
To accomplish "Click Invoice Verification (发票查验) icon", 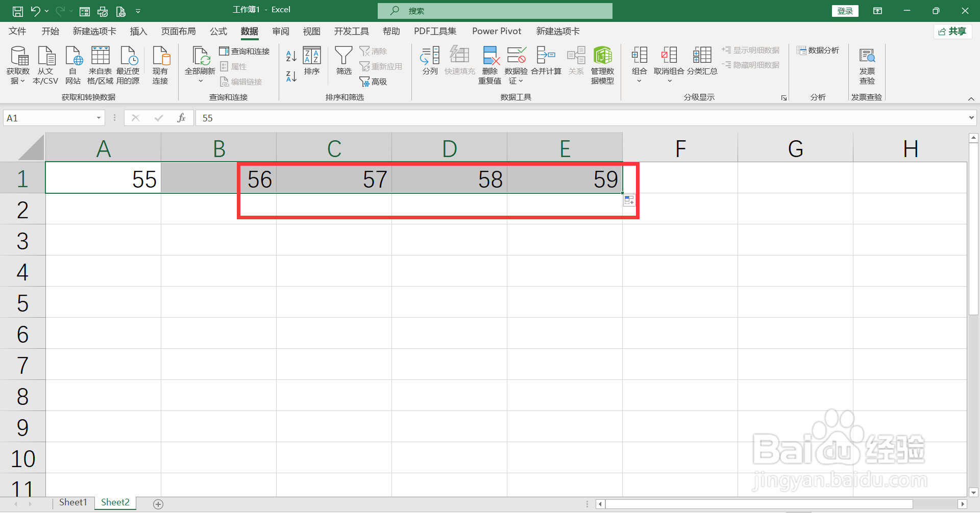I will pyautogui.click(x=867, y=65).
